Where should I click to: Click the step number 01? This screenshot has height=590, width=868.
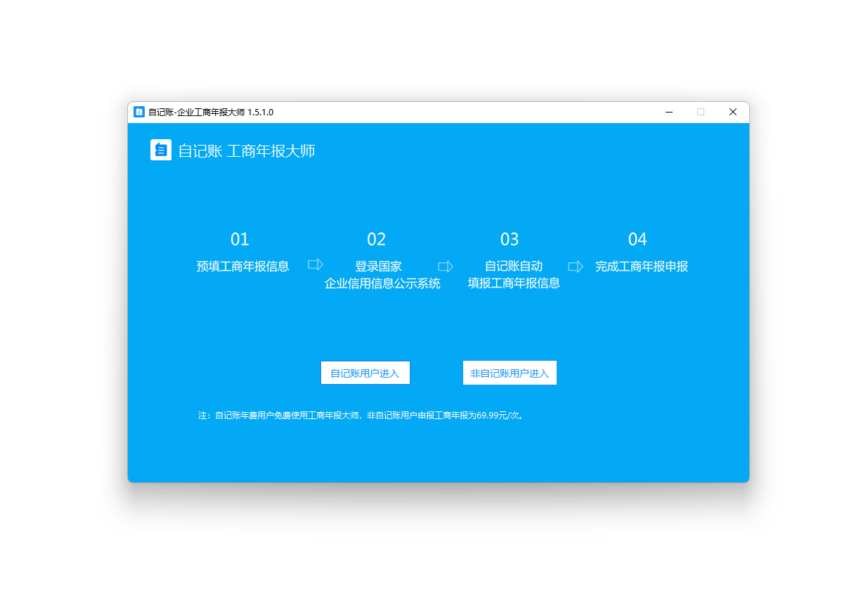[240, 240]
